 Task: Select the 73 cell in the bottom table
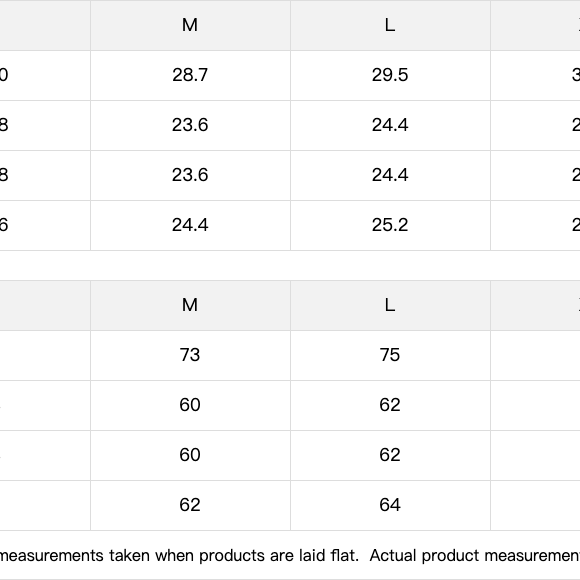(x=190, y=355)
